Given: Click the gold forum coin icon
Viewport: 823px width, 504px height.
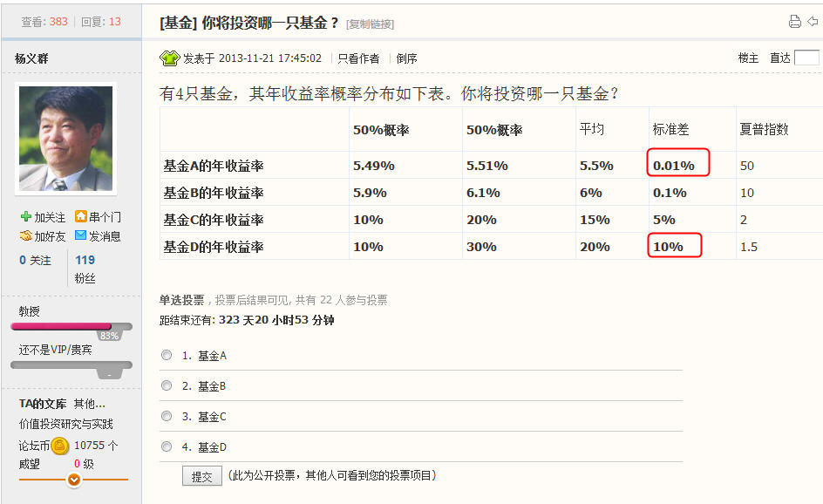Looking at the screenshot, I should pyautogui.click(x=59, y=446).
